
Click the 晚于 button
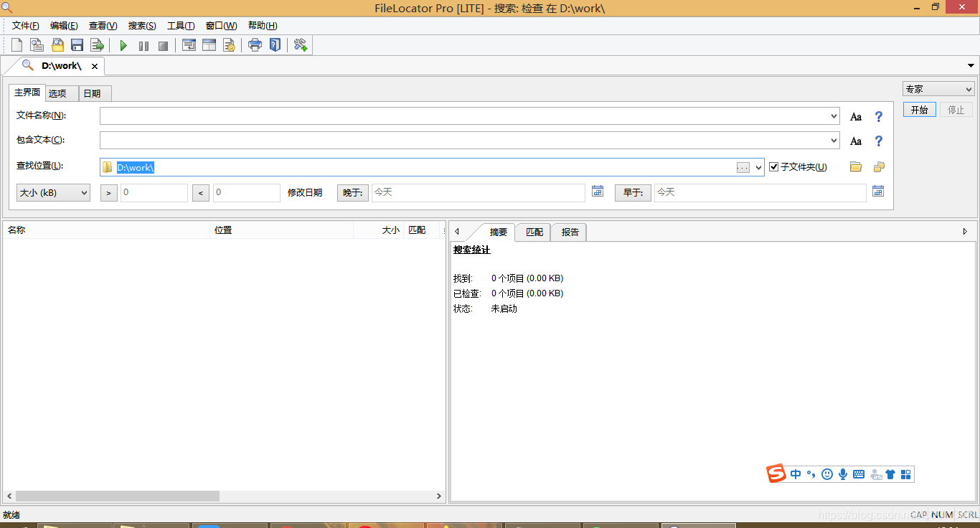tap(353, 193)
